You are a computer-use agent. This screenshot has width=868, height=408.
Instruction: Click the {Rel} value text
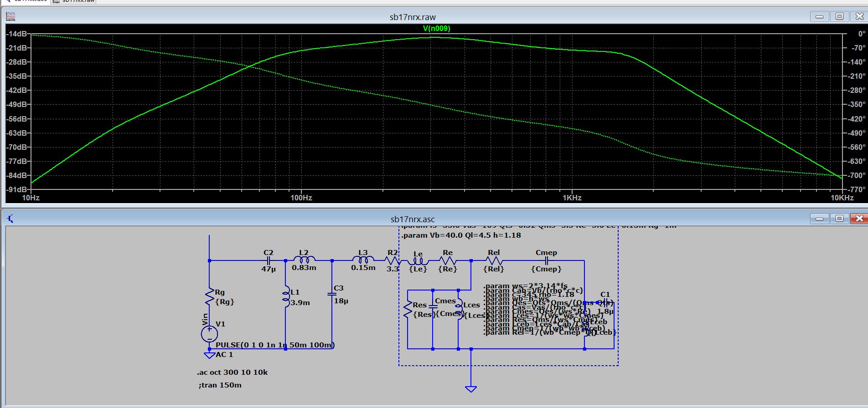pos(494,269)
